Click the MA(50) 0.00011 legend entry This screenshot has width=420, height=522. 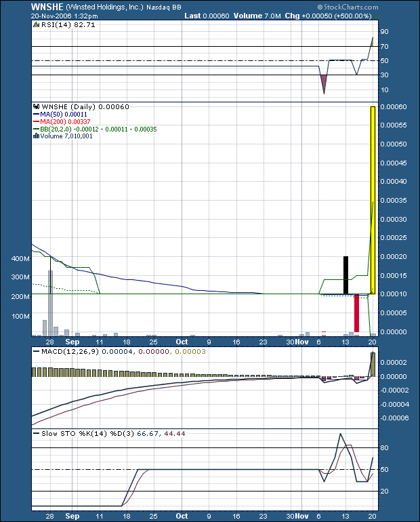click(x=60, y=114)
